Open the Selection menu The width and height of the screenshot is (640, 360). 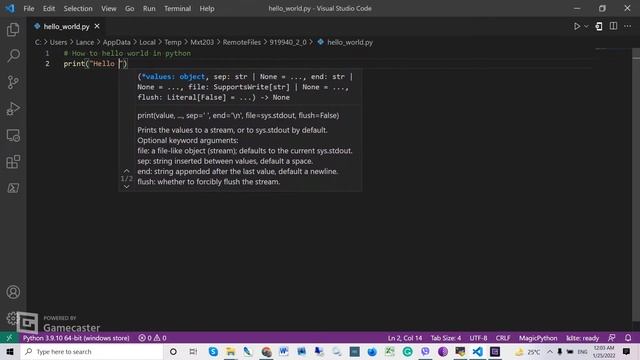pos(78,8)
